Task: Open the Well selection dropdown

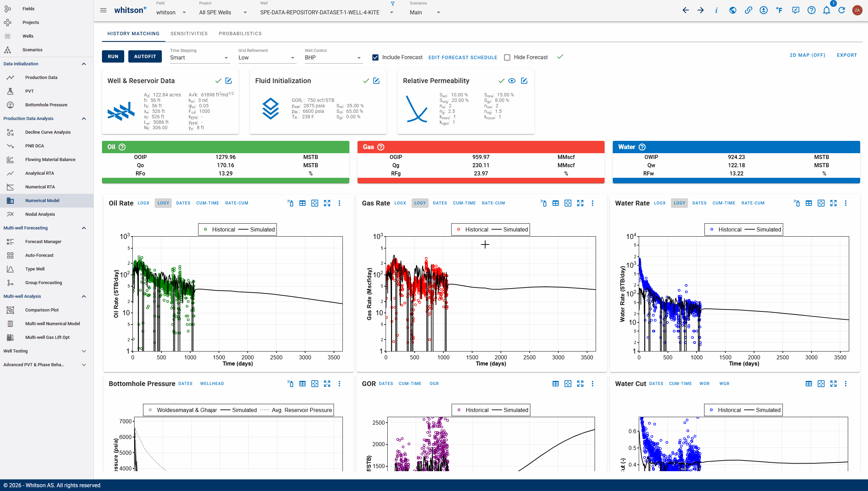Action: [327, 12]
